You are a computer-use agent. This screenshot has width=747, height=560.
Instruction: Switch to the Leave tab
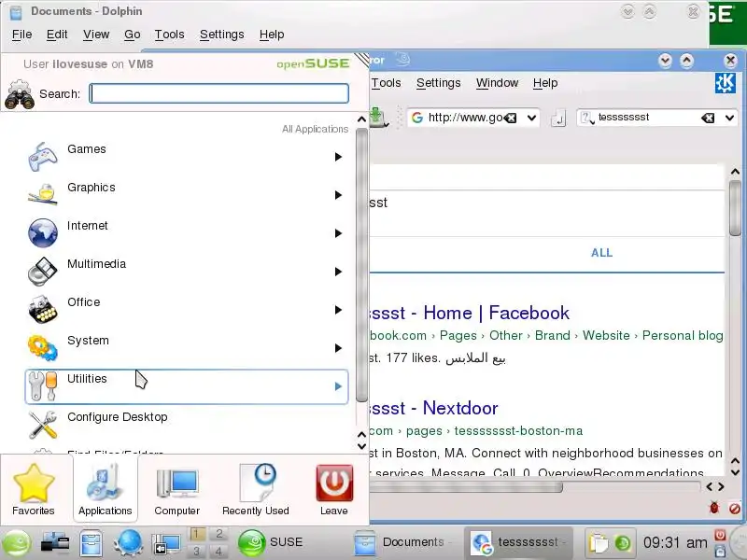334,489
